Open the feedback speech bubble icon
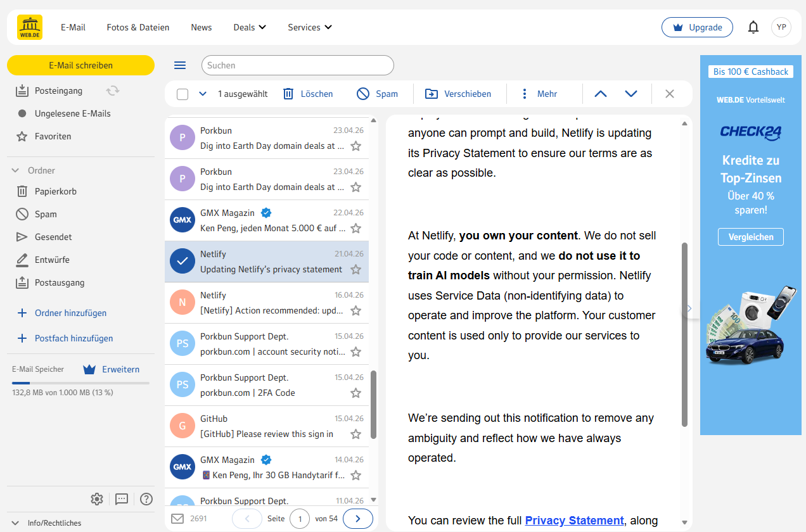The width and height of the screenshot is (806, 532). click(x=122, y=499)
